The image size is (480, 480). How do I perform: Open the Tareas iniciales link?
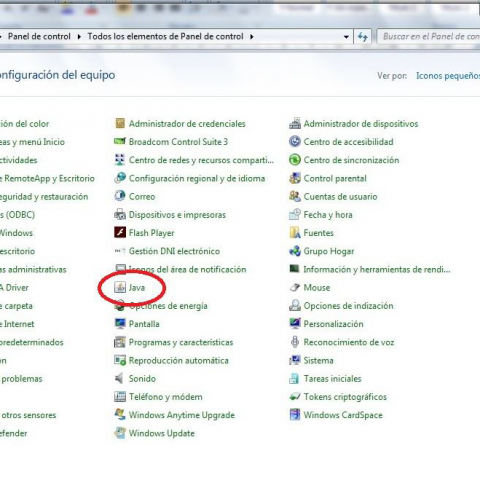coord(332,378)
